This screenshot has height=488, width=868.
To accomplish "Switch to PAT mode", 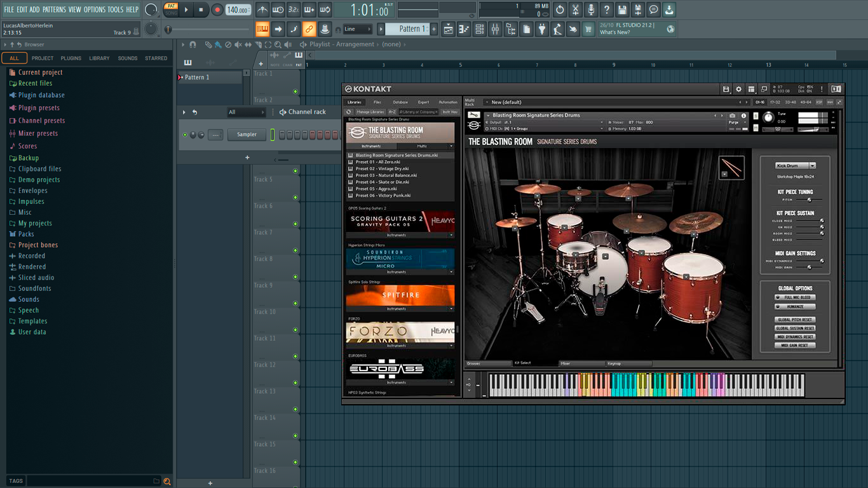I will click(x=171, y=6).
